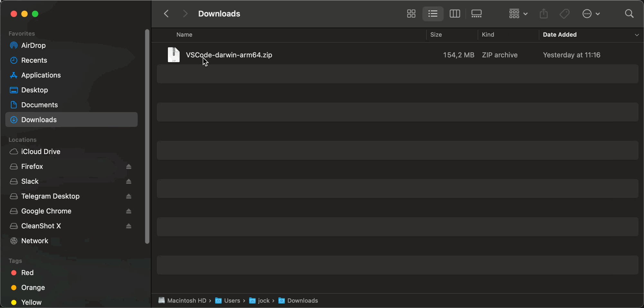Image resolution: width=644 pixels, height=308 pixels.
Task: Eject the CleanShot X volume
Action: (x=128, y=226)
